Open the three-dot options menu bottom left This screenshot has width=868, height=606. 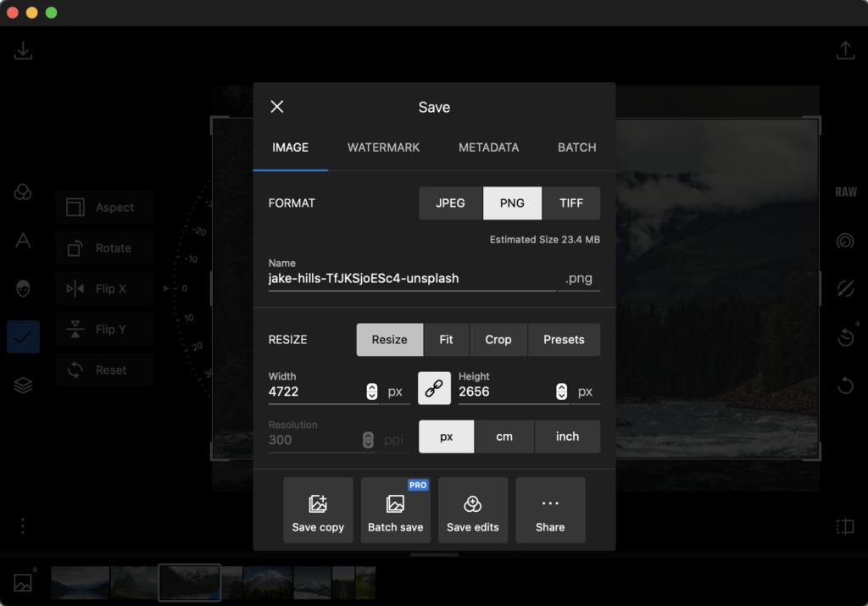tap(23, 525)
